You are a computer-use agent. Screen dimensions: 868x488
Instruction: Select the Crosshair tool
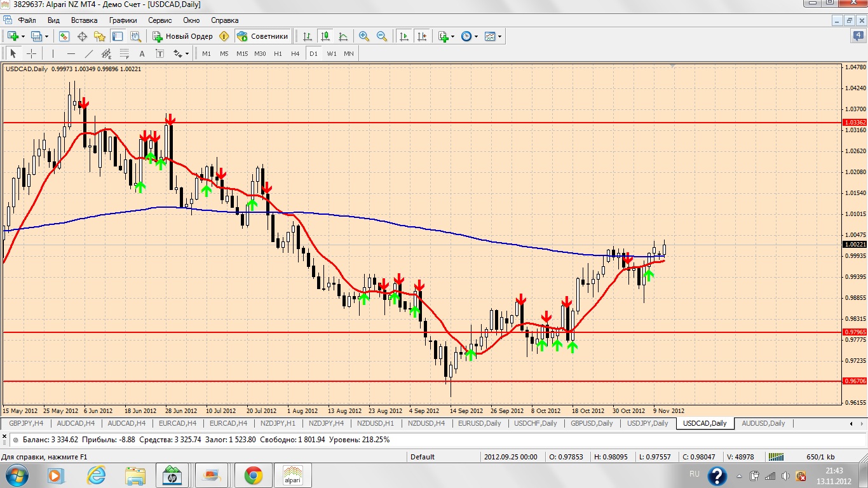point(31,54)
